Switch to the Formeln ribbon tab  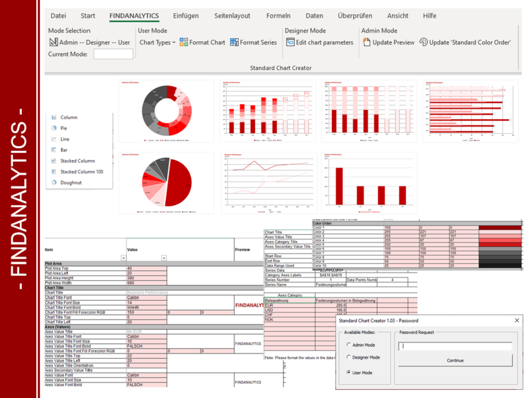click(x=278, y=16)
